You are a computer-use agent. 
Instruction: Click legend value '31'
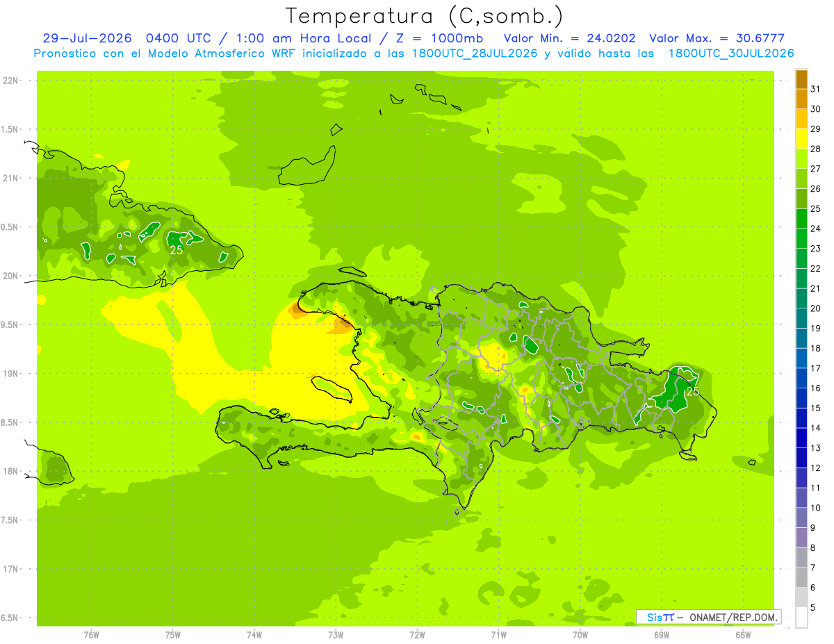(x=816, y=89)
